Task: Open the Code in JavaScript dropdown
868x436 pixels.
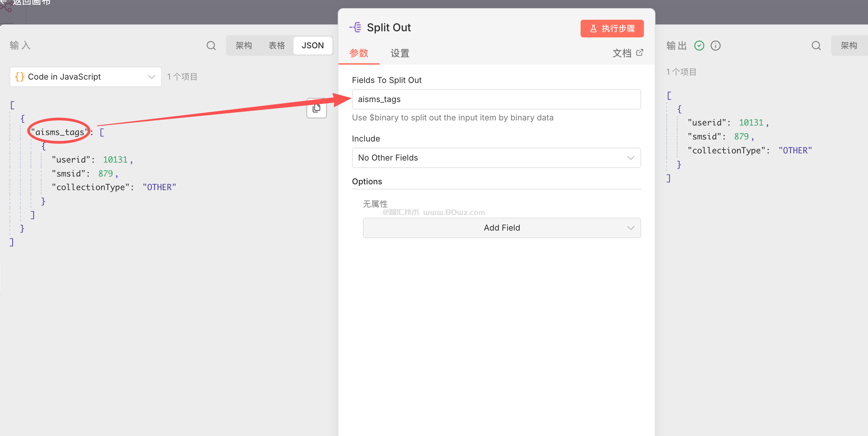Action: coord(85,77)
